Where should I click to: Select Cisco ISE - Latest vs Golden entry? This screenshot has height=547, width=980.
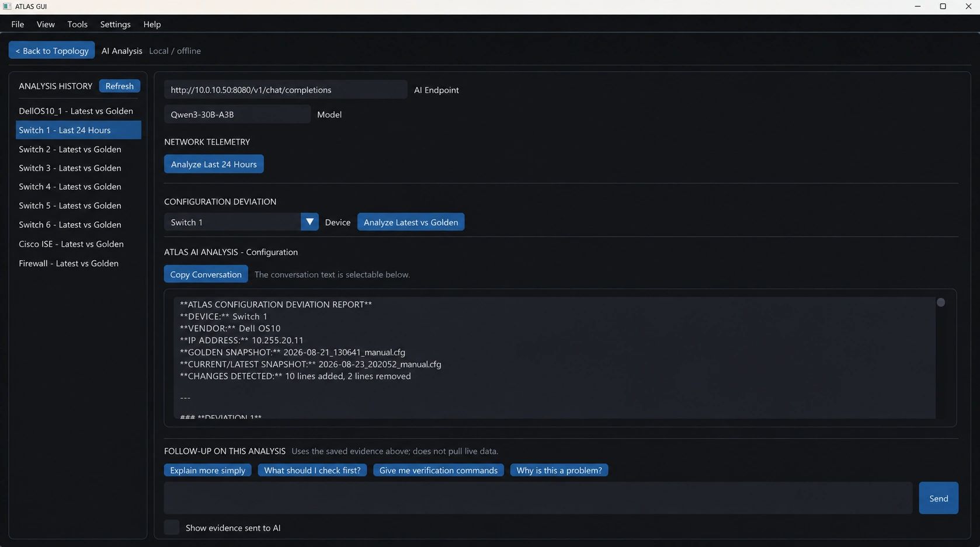point(78,244)
